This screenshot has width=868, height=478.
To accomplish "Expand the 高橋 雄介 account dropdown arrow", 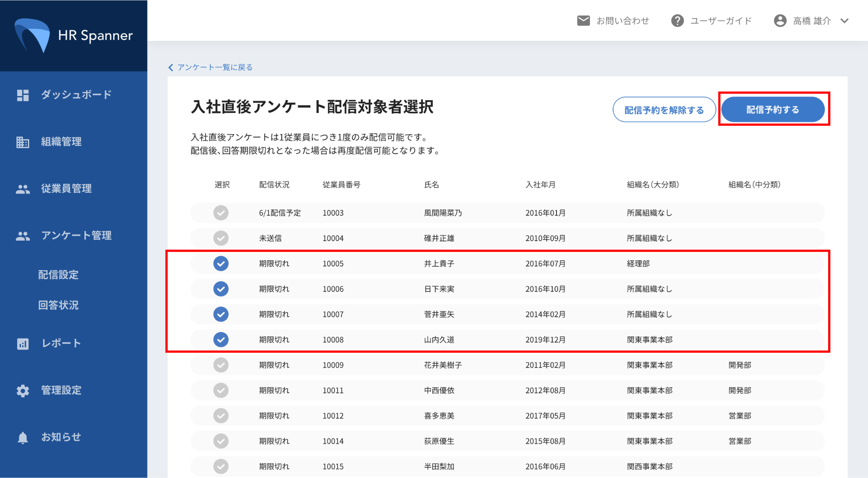I will (845, 21).
